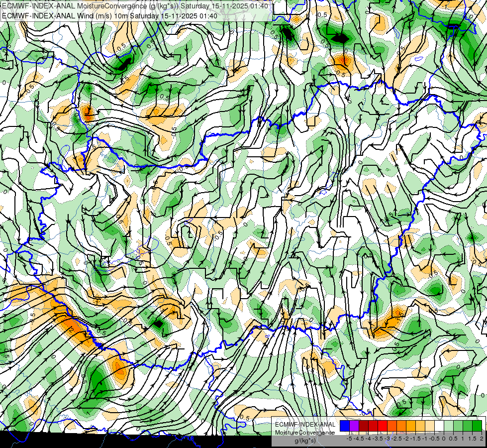
Task: Click the MoistureConvergence title line at top
Action: 134,6
